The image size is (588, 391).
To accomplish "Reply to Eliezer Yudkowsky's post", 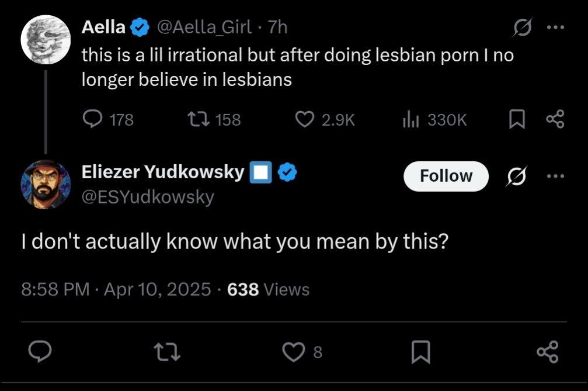I will click(40, 351).
